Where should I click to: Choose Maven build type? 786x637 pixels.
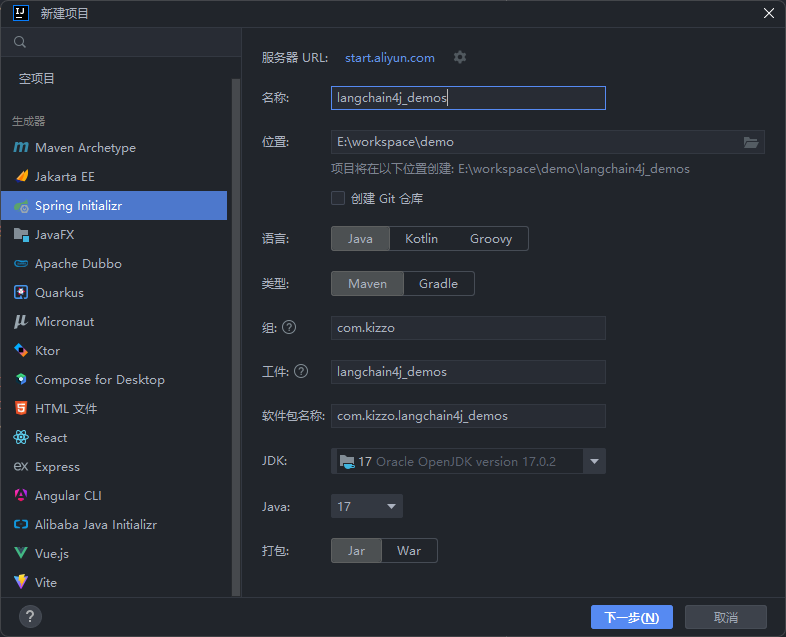(367, 284)
